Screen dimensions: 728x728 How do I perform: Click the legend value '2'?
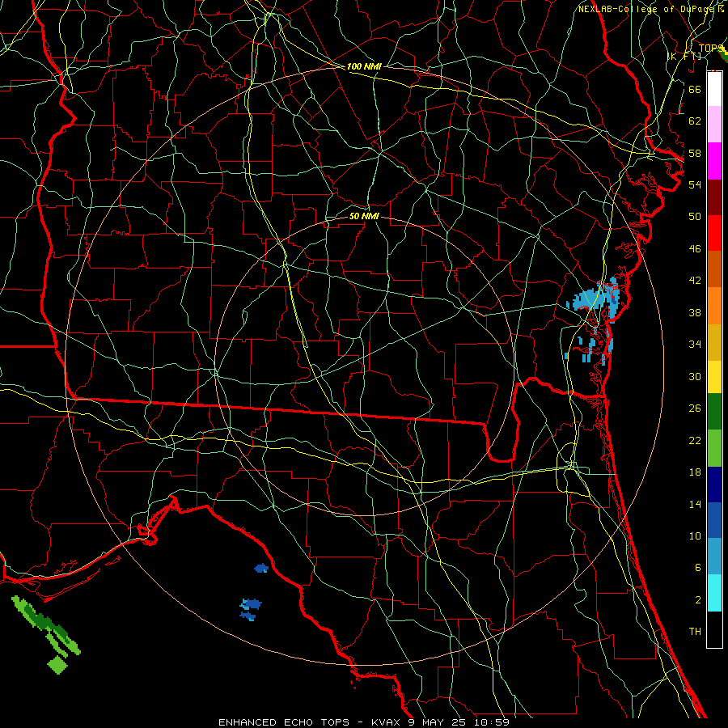[697, 600]
